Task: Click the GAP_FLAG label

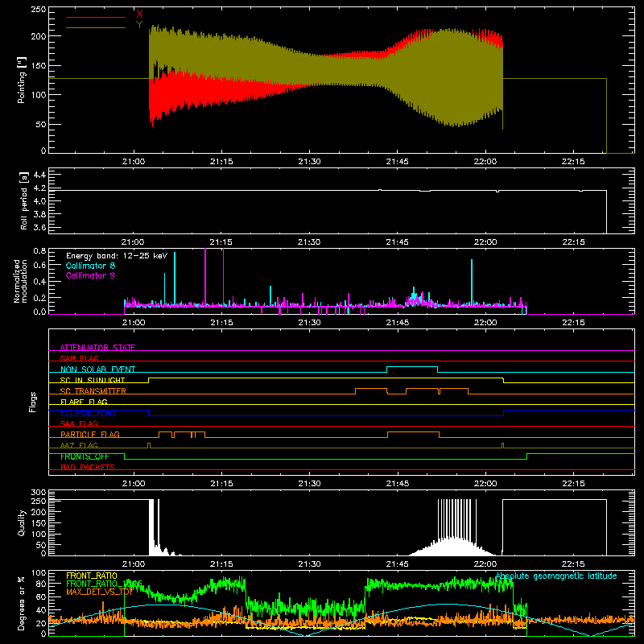Action: tap(79, 358)
